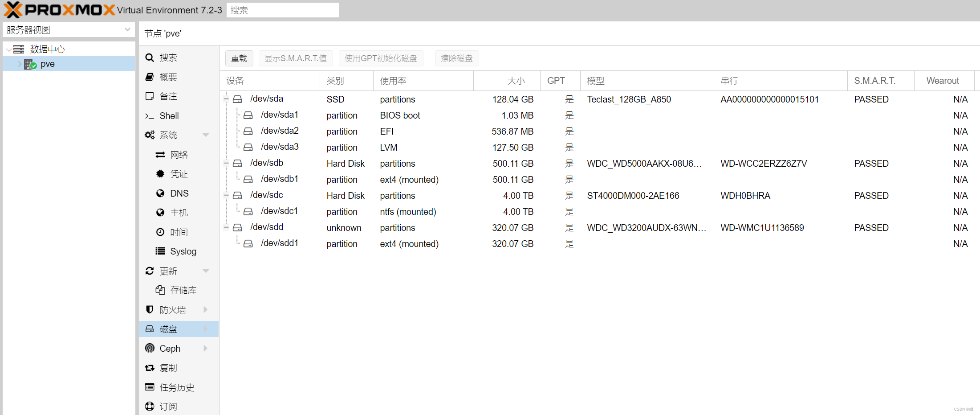
Task: Collapse the /dev/sdd disk tree
Action: 226,227
